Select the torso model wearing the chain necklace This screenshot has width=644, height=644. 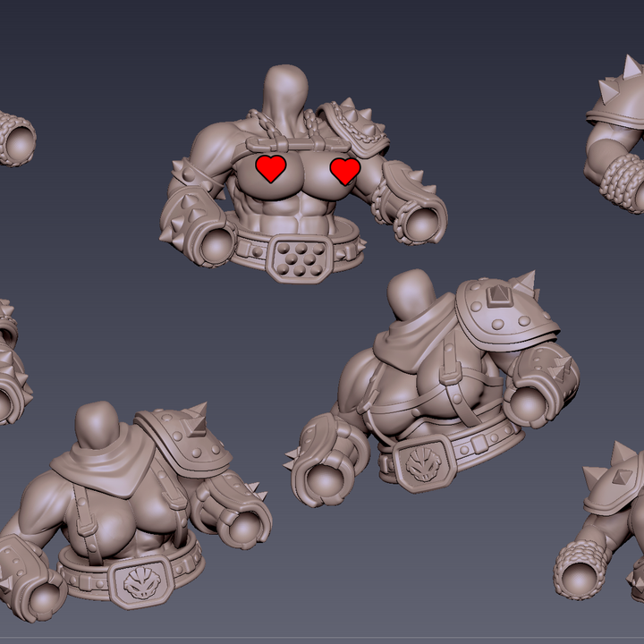(302, 174)
